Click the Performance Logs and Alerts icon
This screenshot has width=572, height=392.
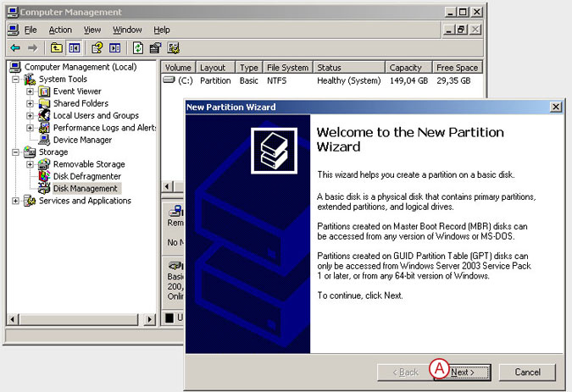[44, 128]
